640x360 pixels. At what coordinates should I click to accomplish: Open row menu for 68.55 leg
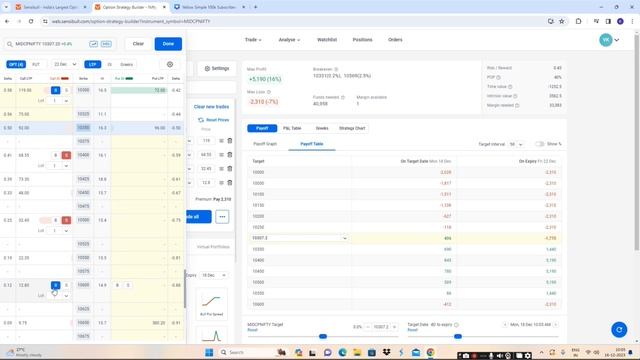click(221, 155)
